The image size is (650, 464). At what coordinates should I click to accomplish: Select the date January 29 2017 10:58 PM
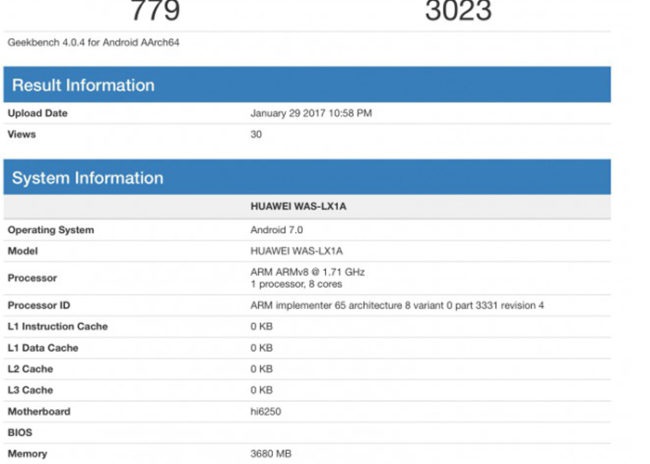pos(311,113)
